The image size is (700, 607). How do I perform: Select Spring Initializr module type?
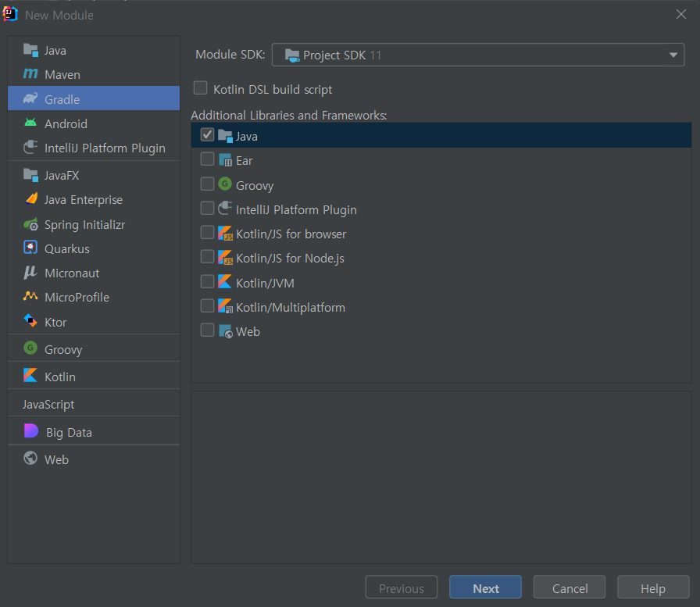[x=94, y=224]
